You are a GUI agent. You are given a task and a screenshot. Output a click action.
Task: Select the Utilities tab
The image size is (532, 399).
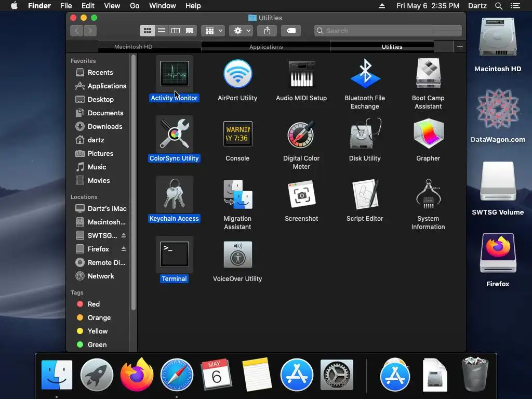pos(392,46)
